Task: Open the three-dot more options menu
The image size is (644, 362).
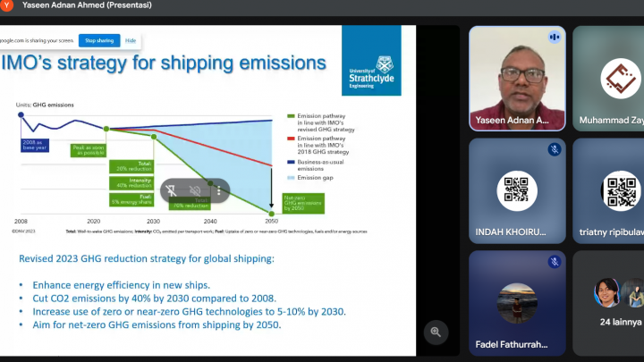Action: coord(217,190)
